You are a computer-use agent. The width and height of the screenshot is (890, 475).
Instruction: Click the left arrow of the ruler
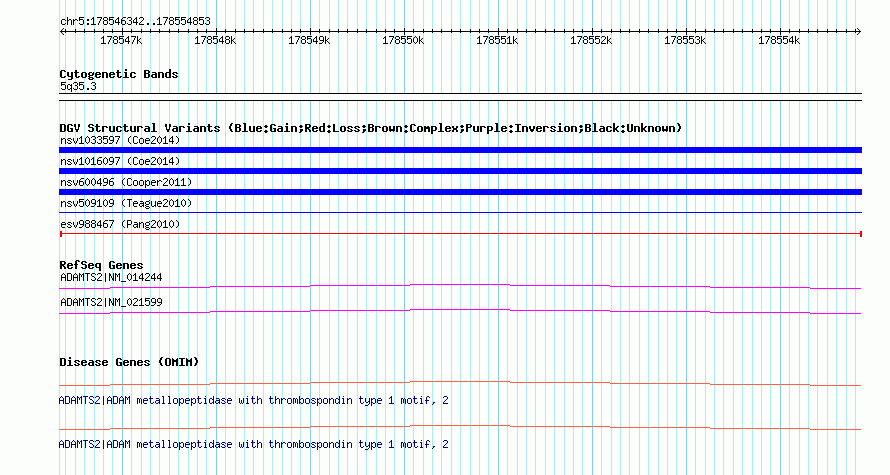point(62,32)
